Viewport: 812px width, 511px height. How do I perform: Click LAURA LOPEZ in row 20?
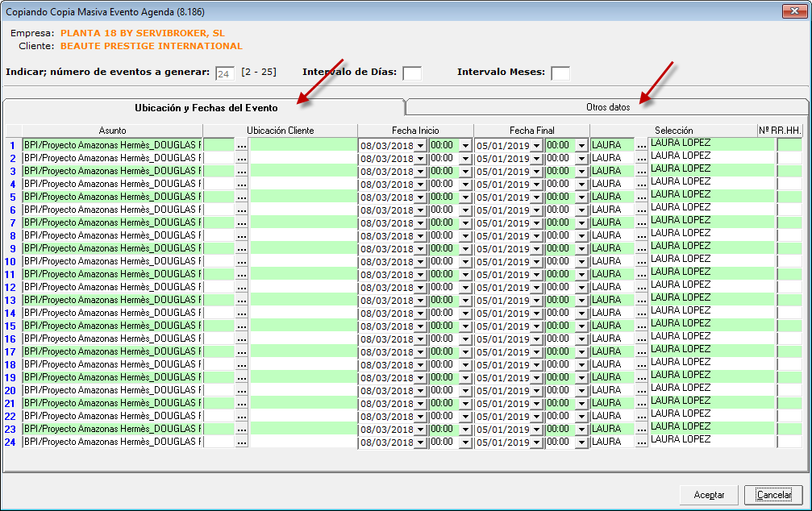681,388
